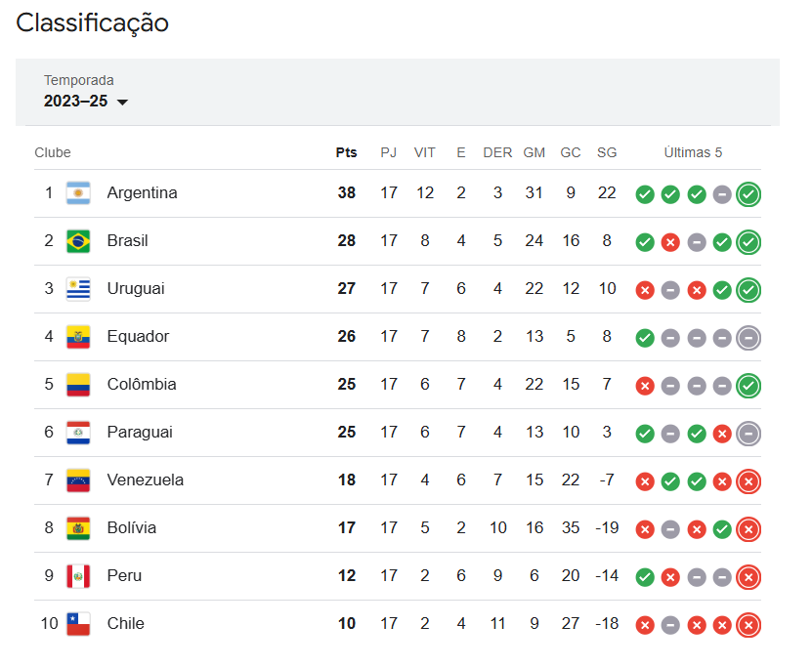Select Argentina's flag icon
The image size is (812, 667).
tap(78, 192)
